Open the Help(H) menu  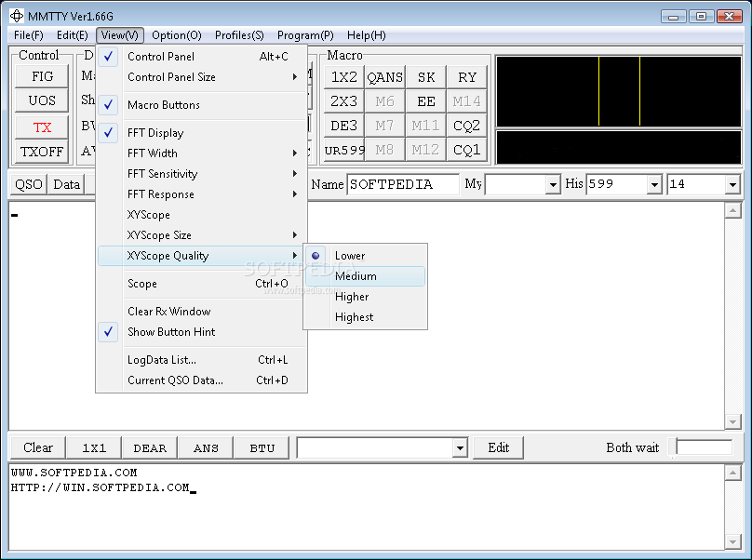pos(367,35)
